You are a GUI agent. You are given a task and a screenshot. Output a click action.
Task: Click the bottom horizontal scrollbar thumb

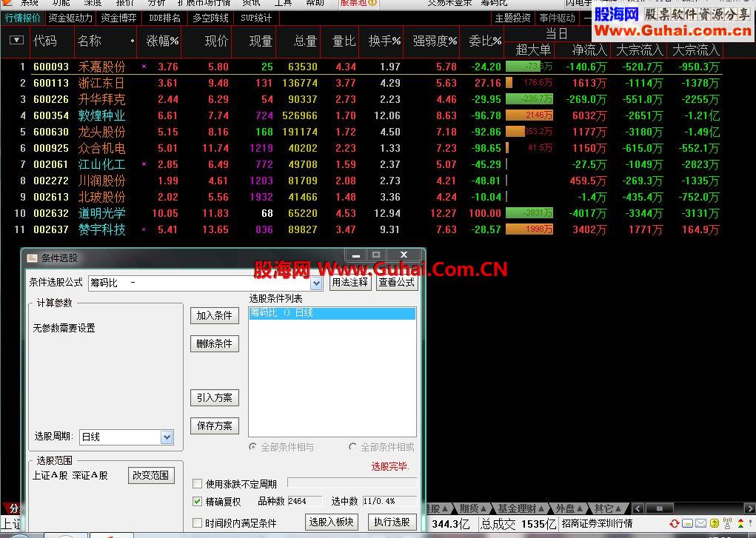pyautogui.click(x=659, y=508)
